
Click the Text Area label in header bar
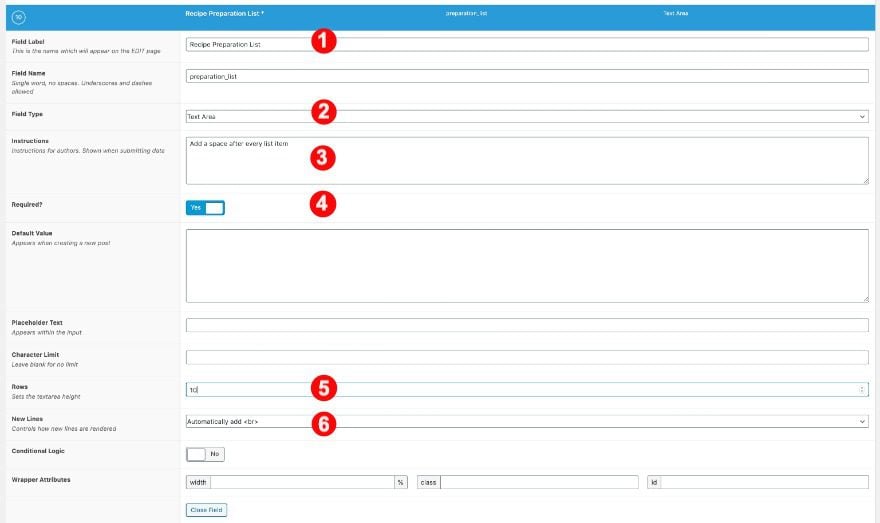click(676, 13)
